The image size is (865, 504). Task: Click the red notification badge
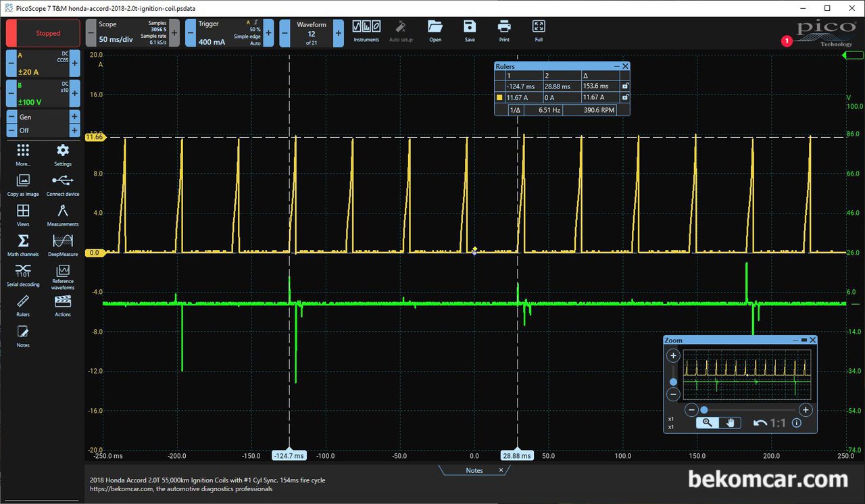pos(786,41)
